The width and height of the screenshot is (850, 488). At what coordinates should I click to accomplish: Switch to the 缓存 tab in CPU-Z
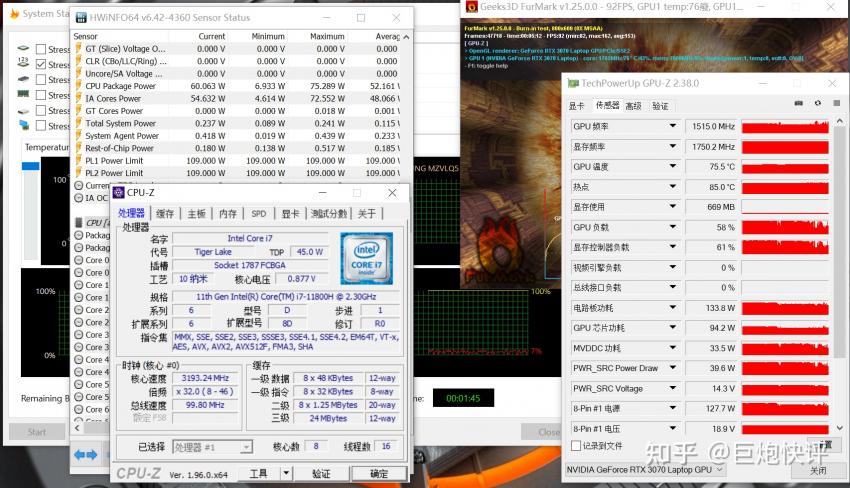click(x=165, y=214)
